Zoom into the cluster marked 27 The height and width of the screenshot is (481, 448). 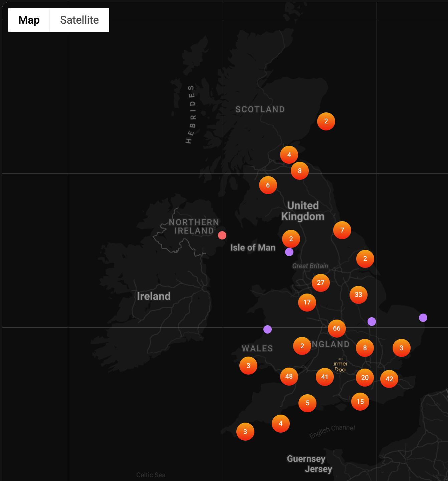click(321, 283)
